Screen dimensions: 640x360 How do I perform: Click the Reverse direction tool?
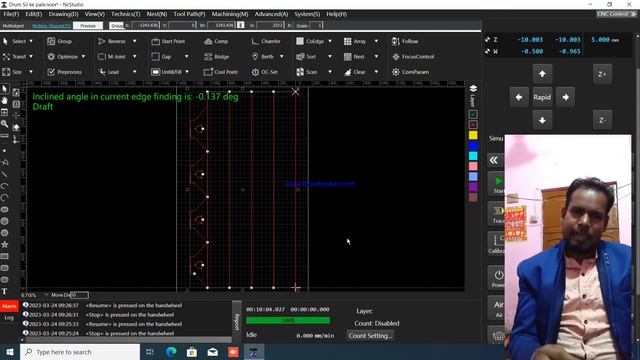[x=112, y=41]
